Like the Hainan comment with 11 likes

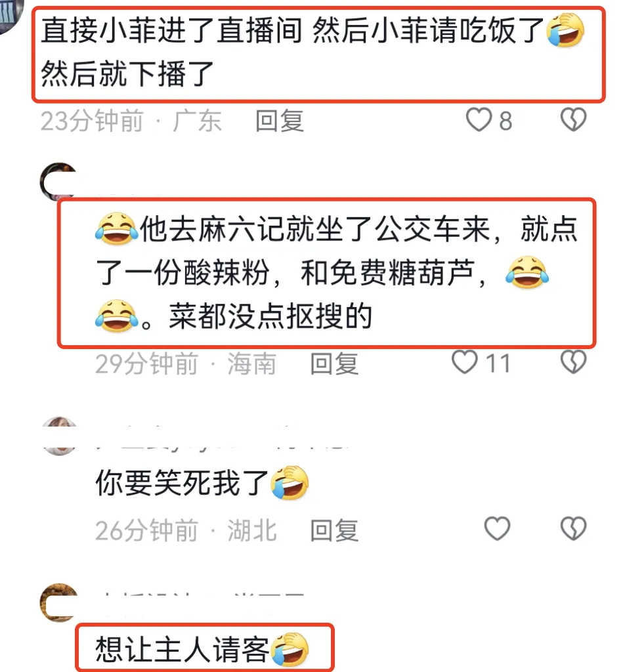click(465, 362)
